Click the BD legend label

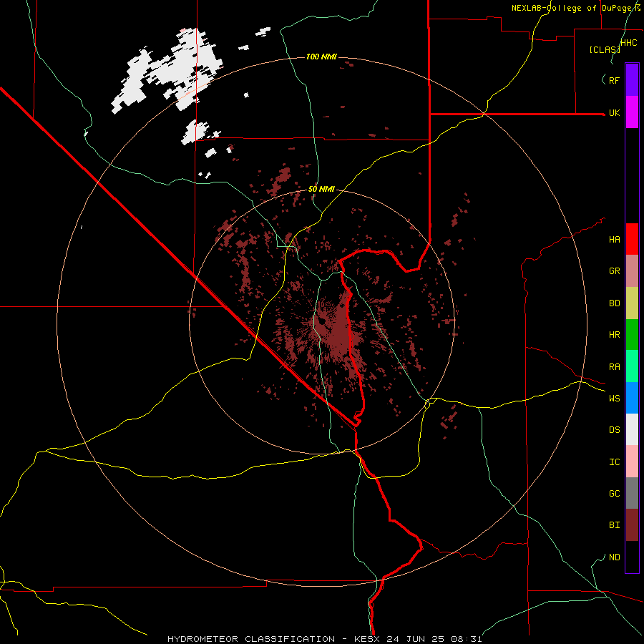pyautogui.click(x=615, y=303)
